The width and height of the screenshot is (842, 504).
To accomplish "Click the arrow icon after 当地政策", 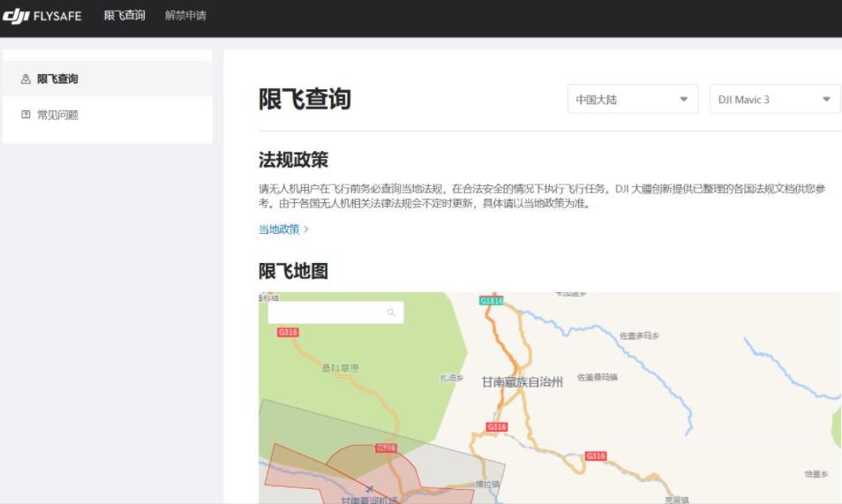I will 306,229.
